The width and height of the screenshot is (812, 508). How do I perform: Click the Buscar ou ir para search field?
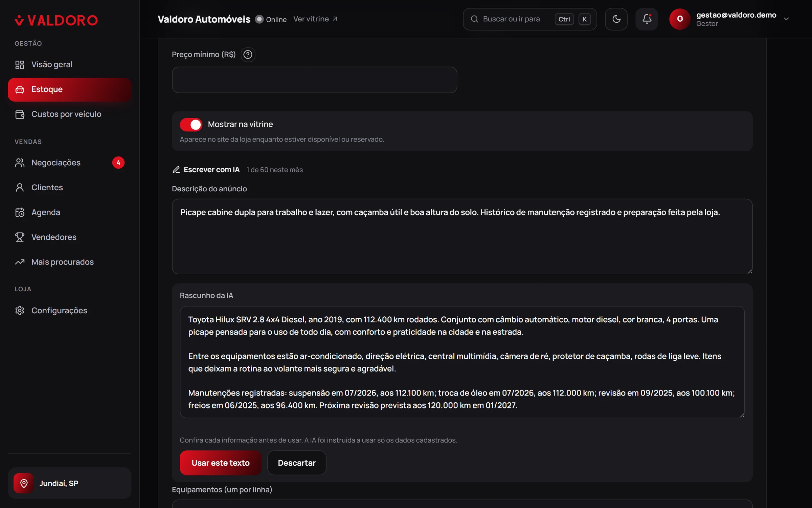coord(530,19)
